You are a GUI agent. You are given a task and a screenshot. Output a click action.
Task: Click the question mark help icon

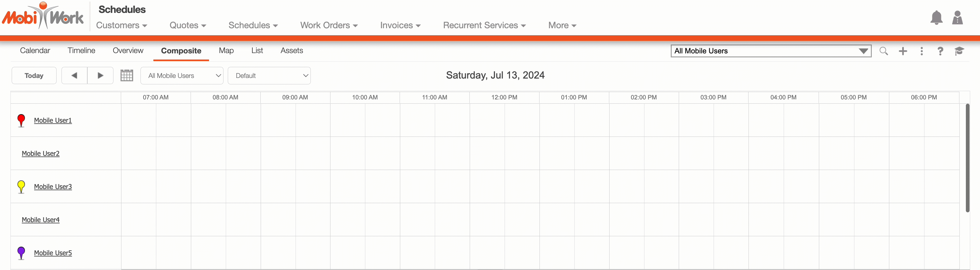pyautogui.click(x=940, y=51)
